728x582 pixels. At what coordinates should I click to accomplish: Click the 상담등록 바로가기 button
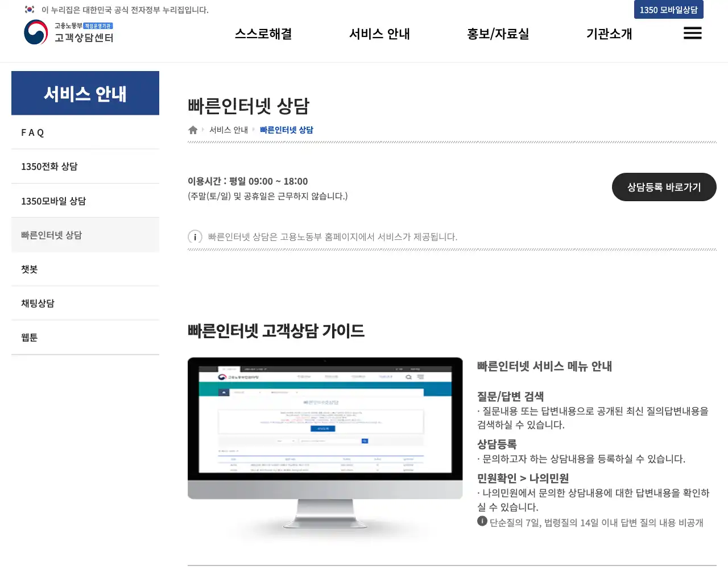pos(664,187)
